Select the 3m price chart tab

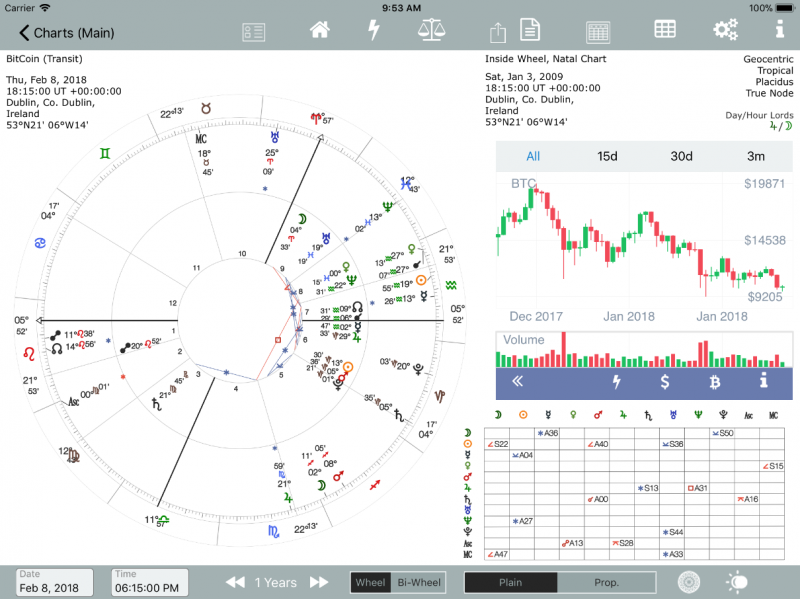point(757,156)
